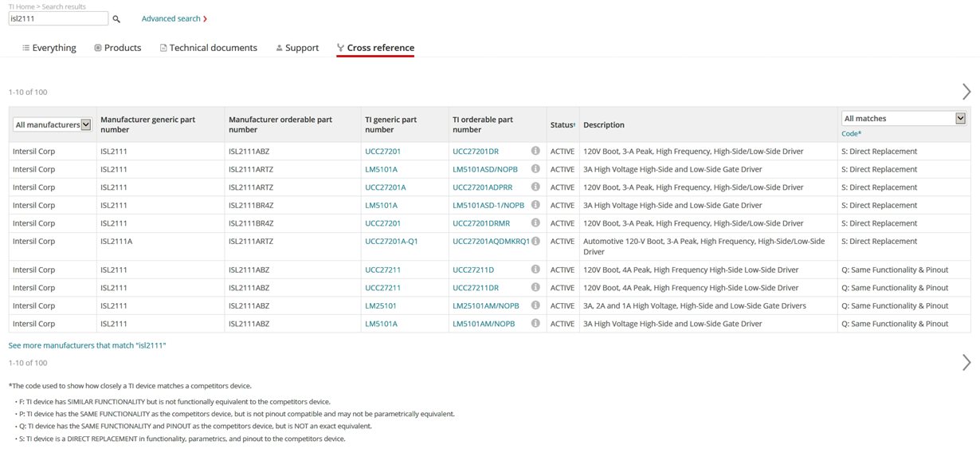Screen dimensions: 980x449
Task: Go to next page using top arrow
Action: pos(966,92)
